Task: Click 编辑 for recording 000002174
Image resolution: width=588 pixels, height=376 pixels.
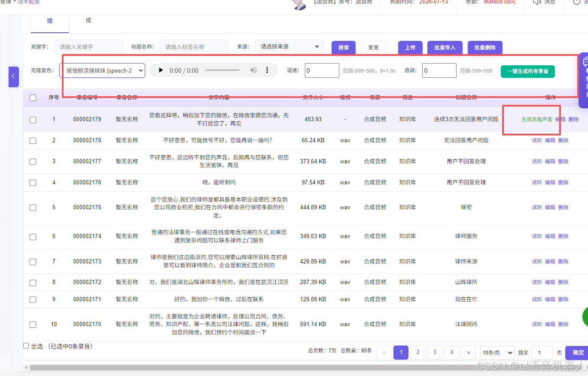Action: pos(550,236)
